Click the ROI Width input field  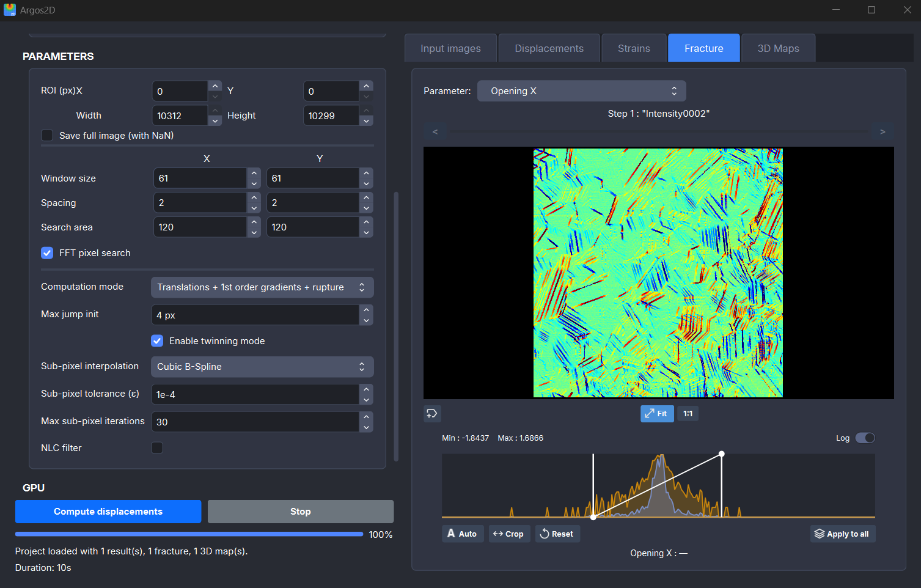[180, 115]
